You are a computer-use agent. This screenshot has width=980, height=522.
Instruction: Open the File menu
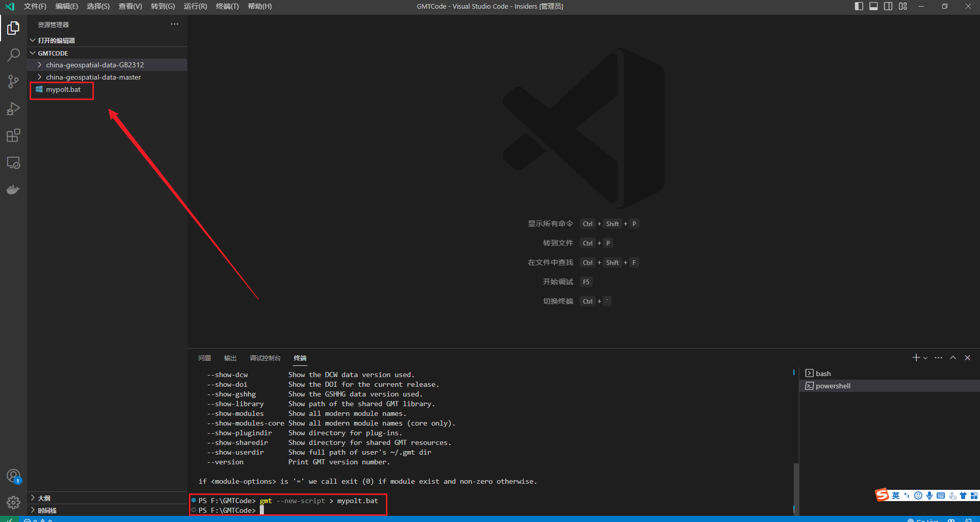pos(35,6)
